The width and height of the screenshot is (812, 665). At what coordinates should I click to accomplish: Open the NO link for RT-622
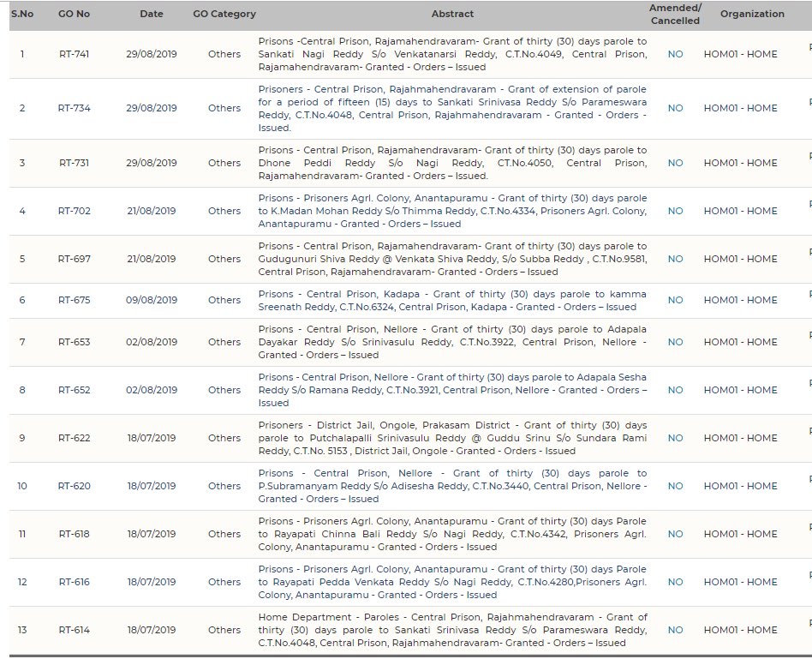pyautogui.click(x=675, y=438)
